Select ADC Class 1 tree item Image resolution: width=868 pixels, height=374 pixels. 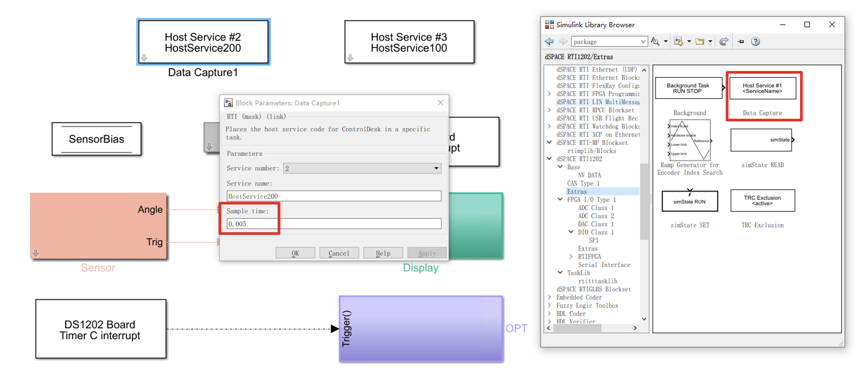(x=596, y=208)
